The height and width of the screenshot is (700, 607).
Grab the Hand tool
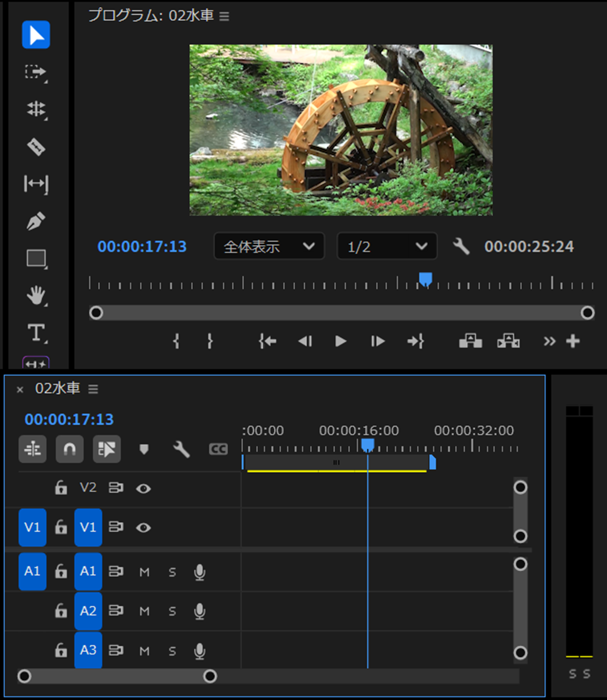(x=36, y=296)
